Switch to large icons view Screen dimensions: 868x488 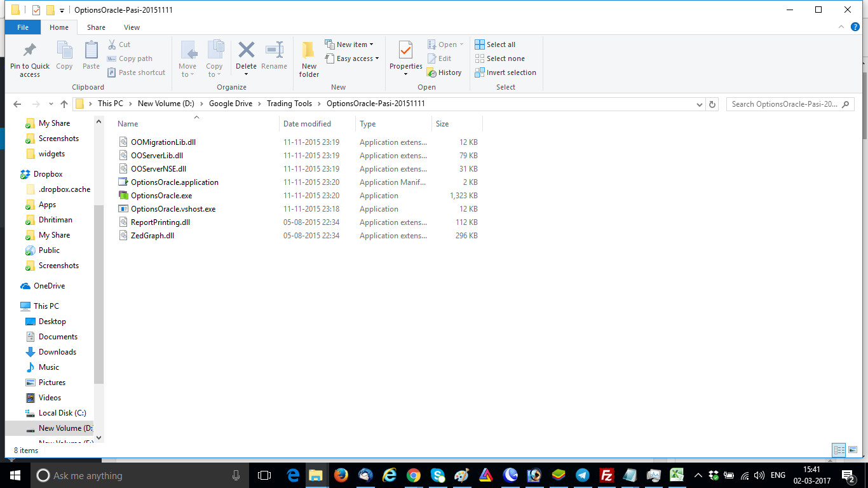[853, 450]
